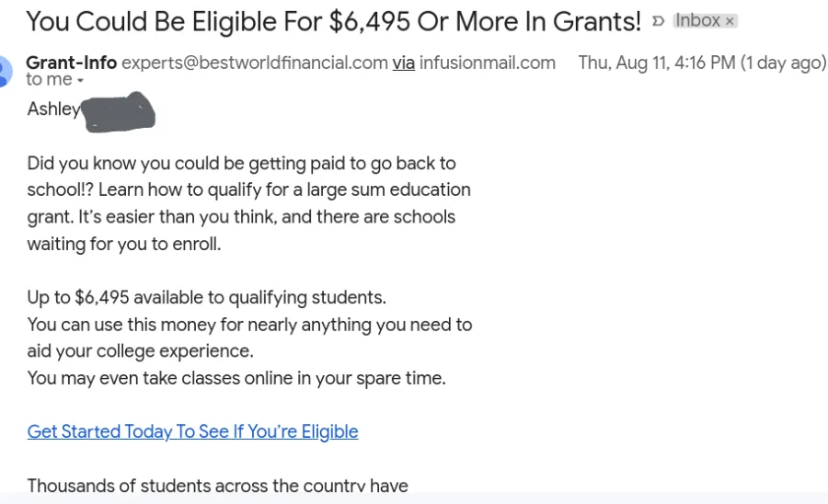Click the 'Ashley' greeting text
Viewport: 828px width, 504px height.
tap(53, 109)
